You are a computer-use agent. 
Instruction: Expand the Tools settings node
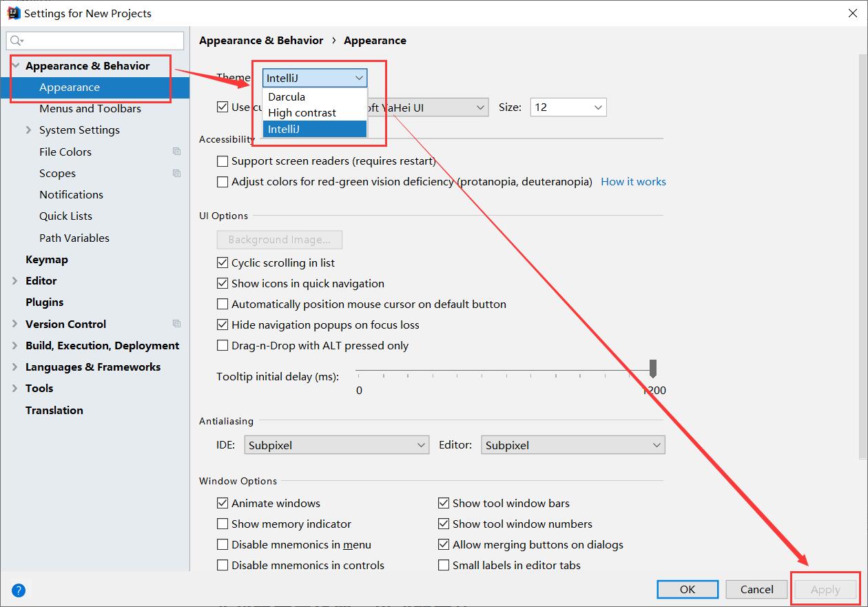[15, 388]
